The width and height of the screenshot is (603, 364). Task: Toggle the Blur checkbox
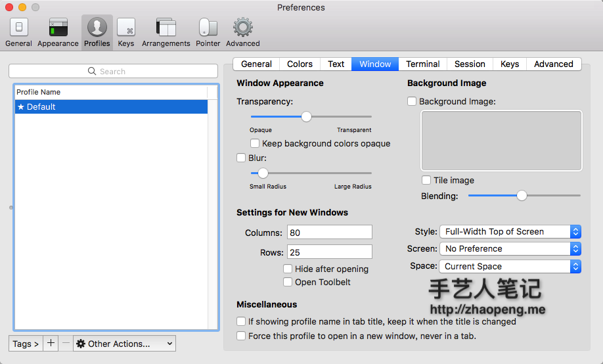tap(241, 158)
